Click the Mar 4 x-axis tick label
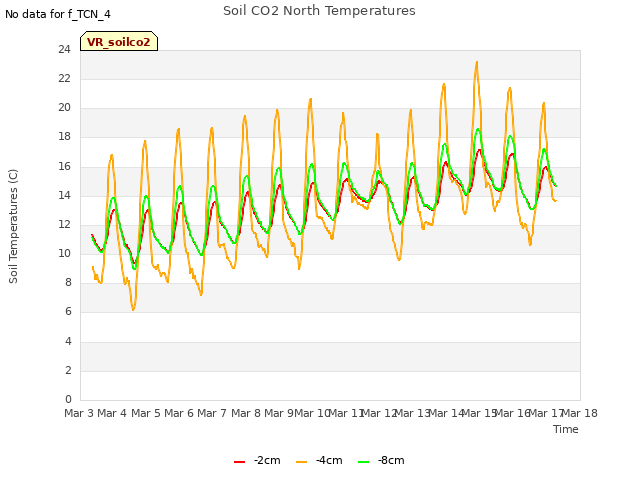Viewport: 640px width, 480px height. pos(112,413)
